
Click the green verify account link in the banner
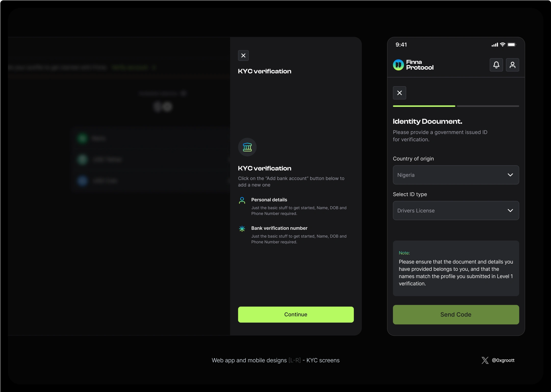(x=130, y=67)
